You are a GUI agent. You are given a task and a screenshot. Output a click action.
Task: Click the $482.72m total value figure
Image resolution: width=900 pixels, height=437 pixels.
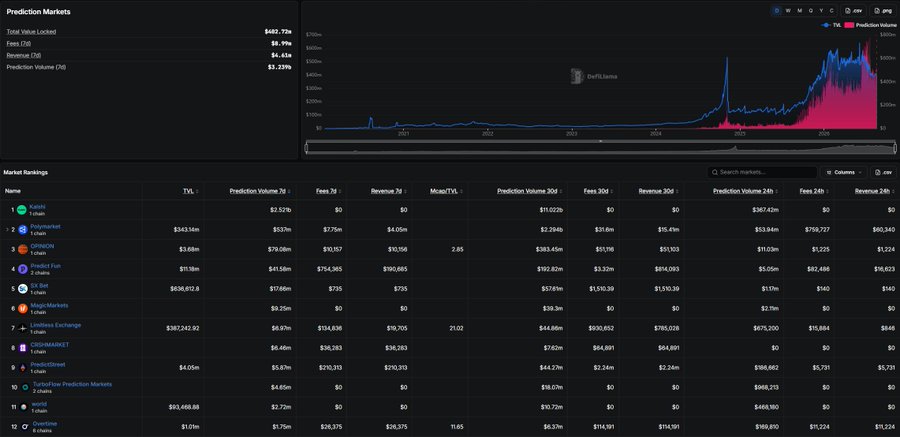(278, 32)
